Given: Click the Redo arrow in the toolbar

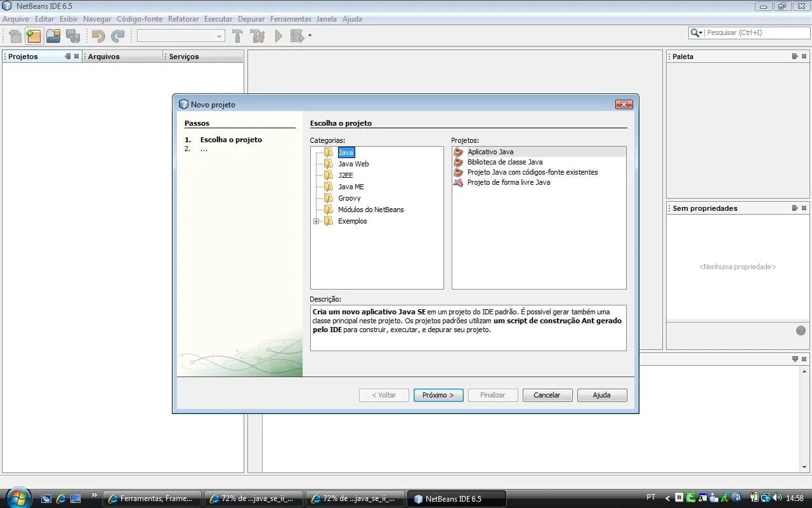Looking at the screenshot, I should (x=118, y=36).
